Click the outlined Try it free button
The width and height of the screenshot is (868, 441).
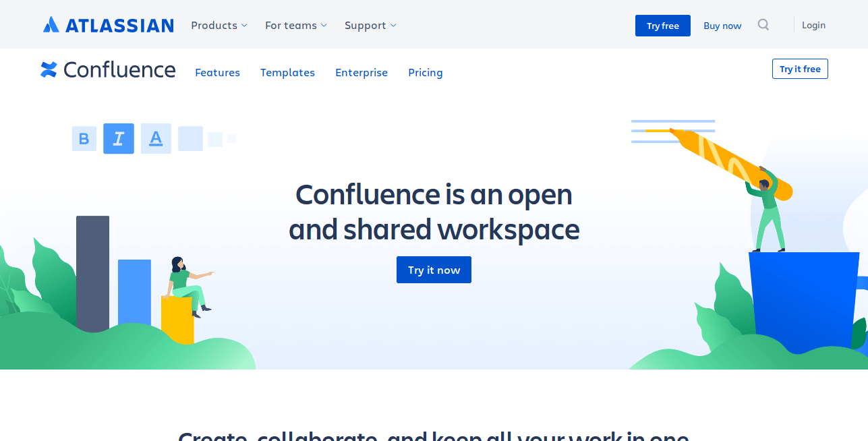[800, 69]
